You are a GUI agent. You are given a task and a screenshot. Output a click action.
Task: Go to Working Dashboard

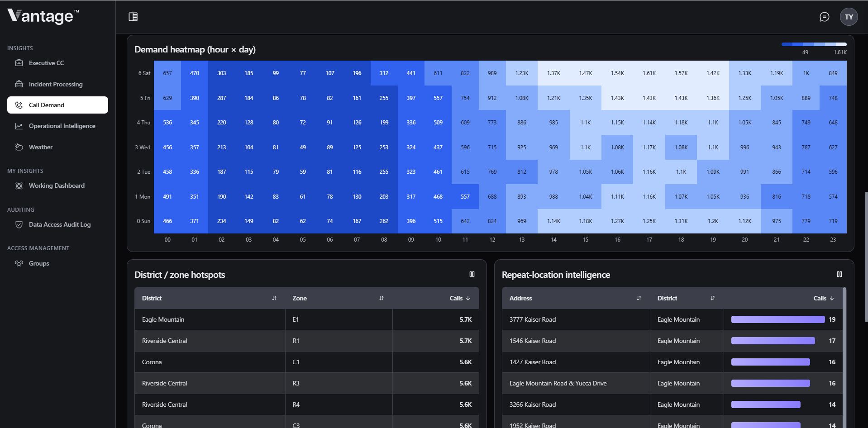point(57,186)
